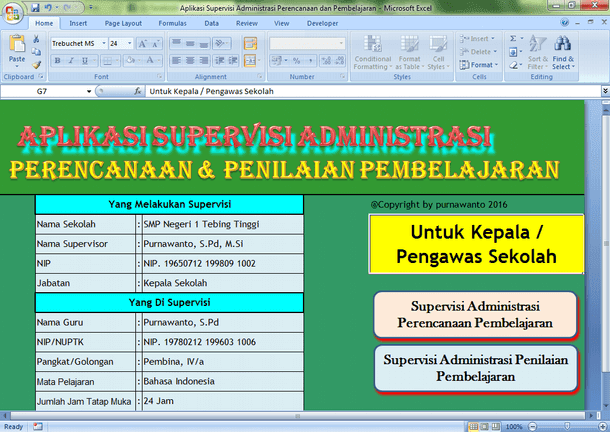Switch to the Insert tab
Image resolution: width=610 pixels, height=432 pixels.
tap(78, 23)
